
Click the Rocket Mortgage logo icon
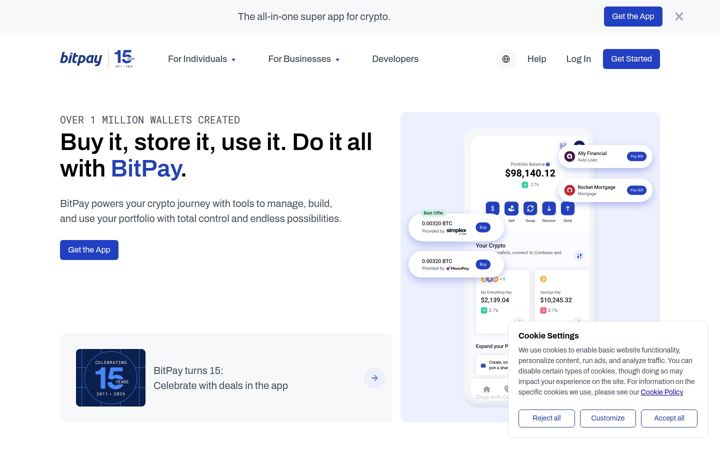pos(569,190)
